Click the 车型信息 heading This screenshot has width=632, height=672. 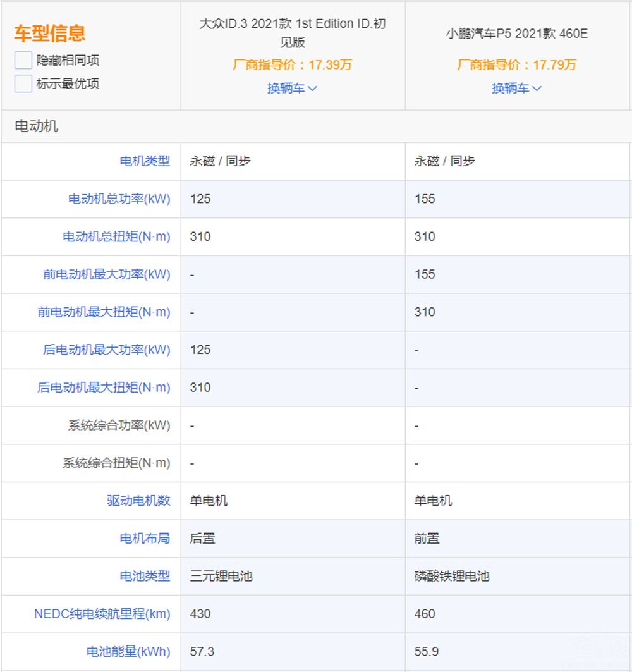coord(49,33)
